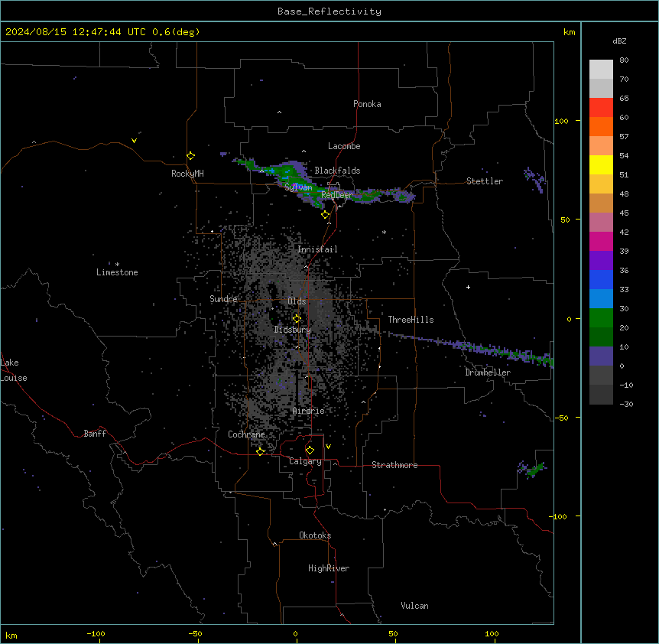Click the ThreeHills label
The image size is (659, 644).
tap(411, 320)
